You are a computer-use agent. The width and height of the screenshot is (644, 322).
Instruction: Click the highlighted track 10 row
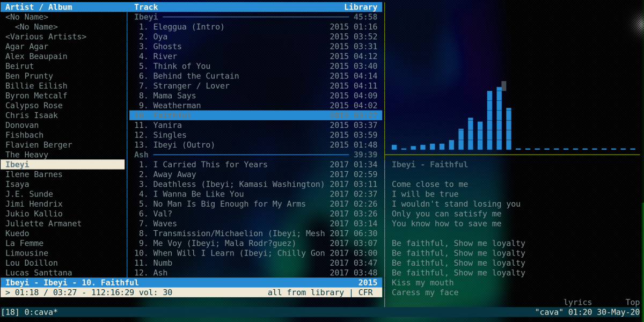[x=255, y=115]
